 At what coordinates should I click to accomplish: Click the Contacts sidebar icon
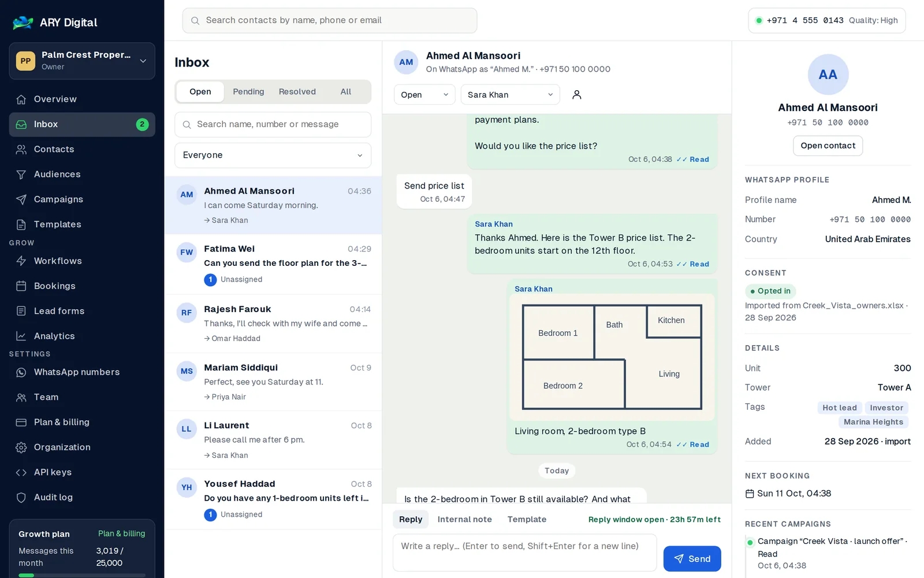(x=21, y=149)
